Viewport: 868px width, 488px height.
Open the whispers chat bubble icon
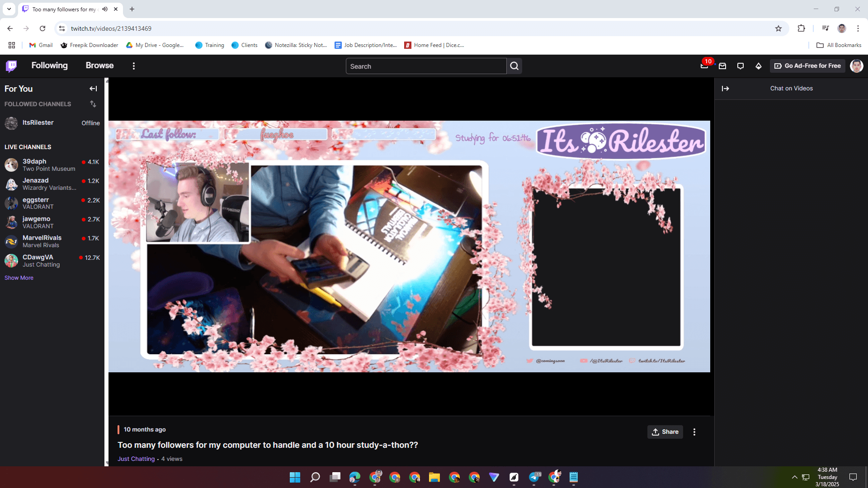click(741, 66)
